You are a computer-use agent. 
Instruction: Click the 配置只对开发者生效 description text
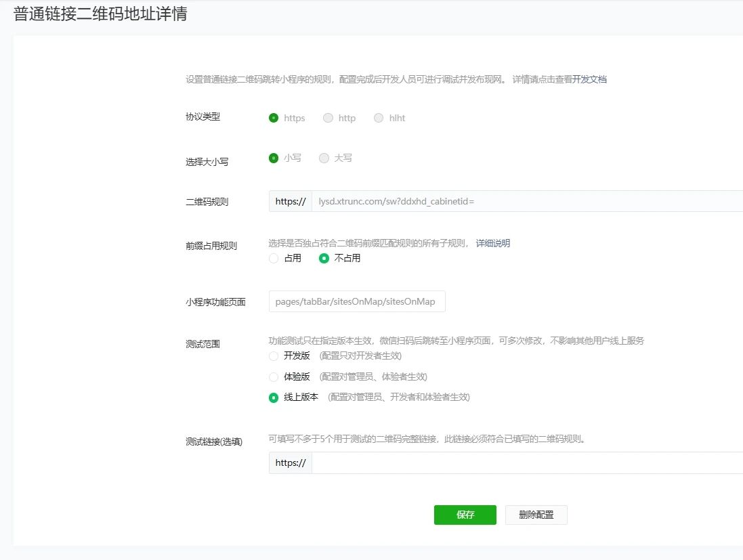360,356
